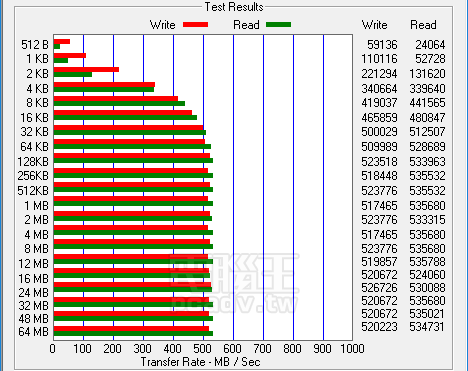Click the read value 131620
This screenshot has height=371, width=468.
click(x=428, y=74)
